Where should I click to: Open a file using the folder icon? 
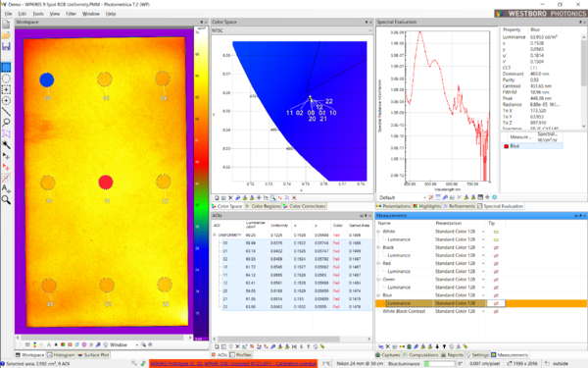[x=6, y=35]
